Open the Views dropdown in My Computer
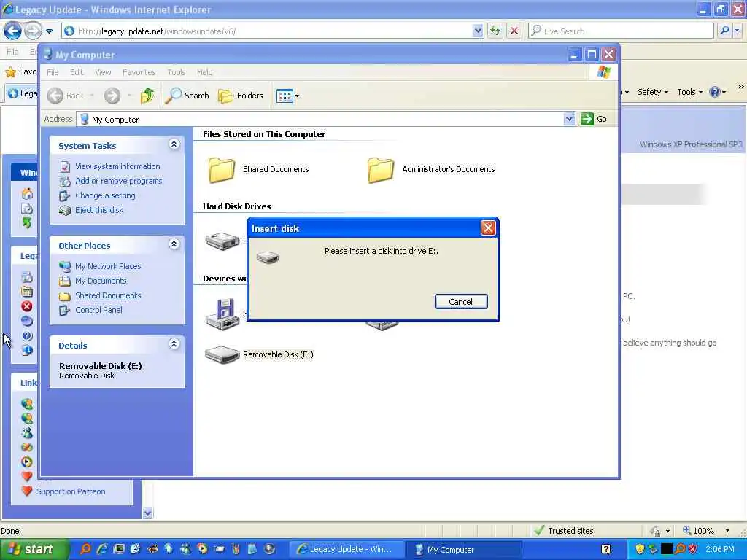Screen dimensions: 747x560 click(287, 96)
